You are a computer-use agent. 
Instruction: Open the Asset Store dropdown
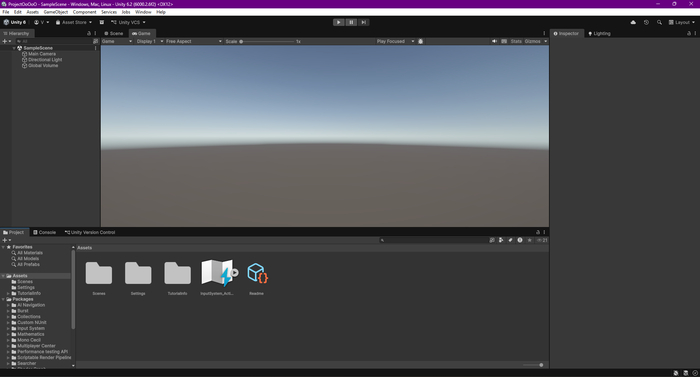74,22
